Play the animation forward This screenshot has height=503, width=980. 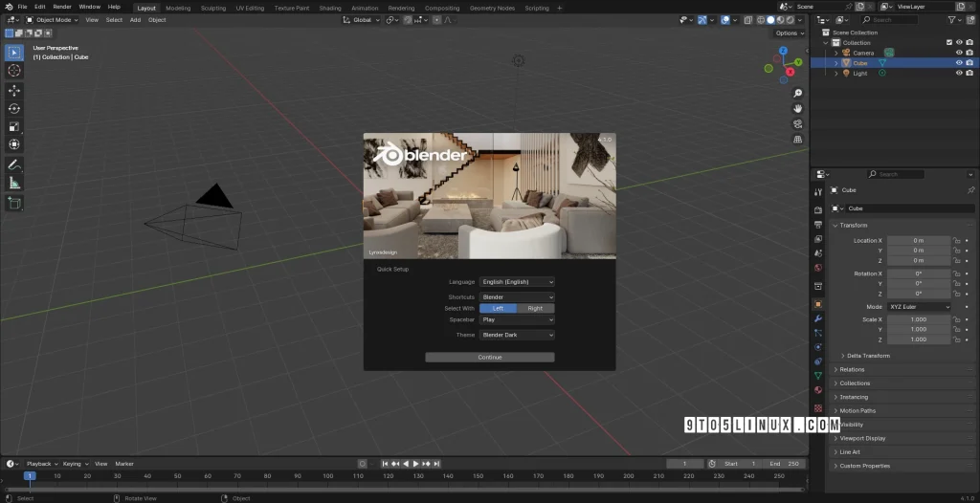(415, 464)
